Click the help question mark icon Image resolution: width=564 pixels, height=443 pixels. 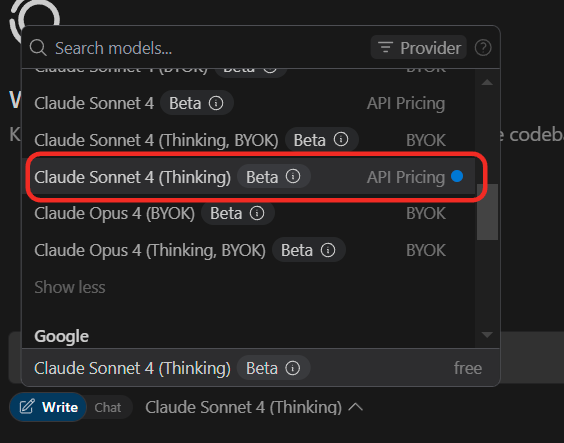(483, 48)
